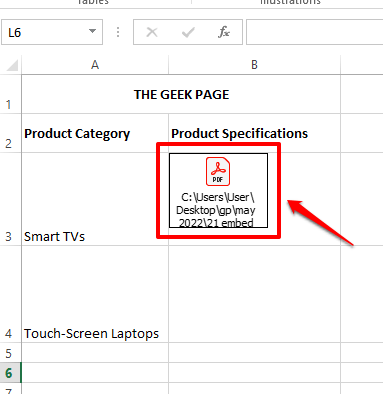The width and height of the screenshot is (383, 394).
Task: Select column A header
Action: [95, 65]
